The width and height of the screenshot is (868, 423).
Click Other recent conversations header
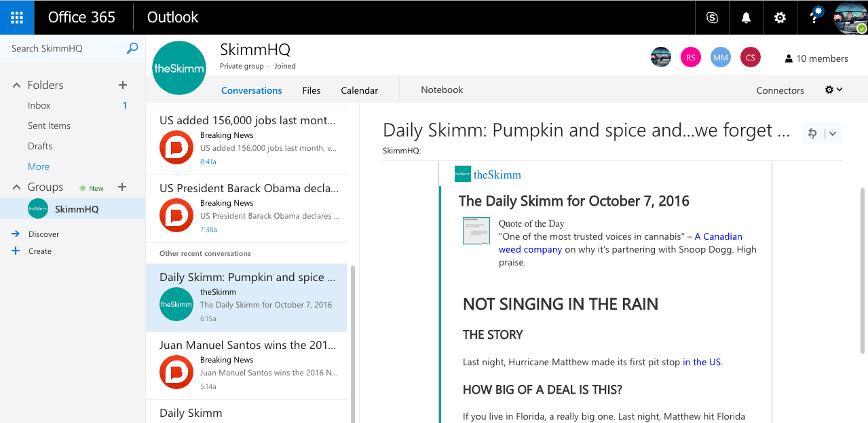point(205,253)
